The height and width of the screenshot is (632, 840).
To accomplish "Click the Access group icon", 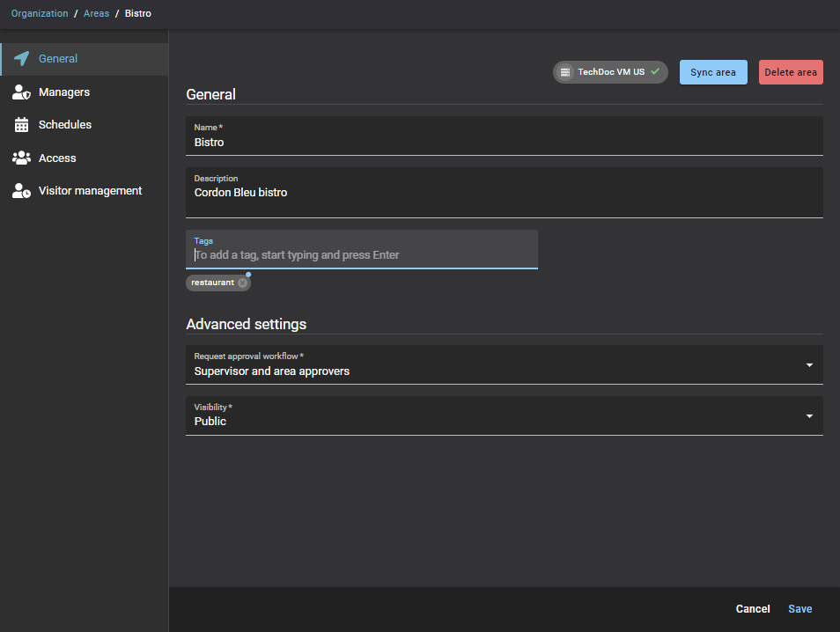I will tap(22, 158).
